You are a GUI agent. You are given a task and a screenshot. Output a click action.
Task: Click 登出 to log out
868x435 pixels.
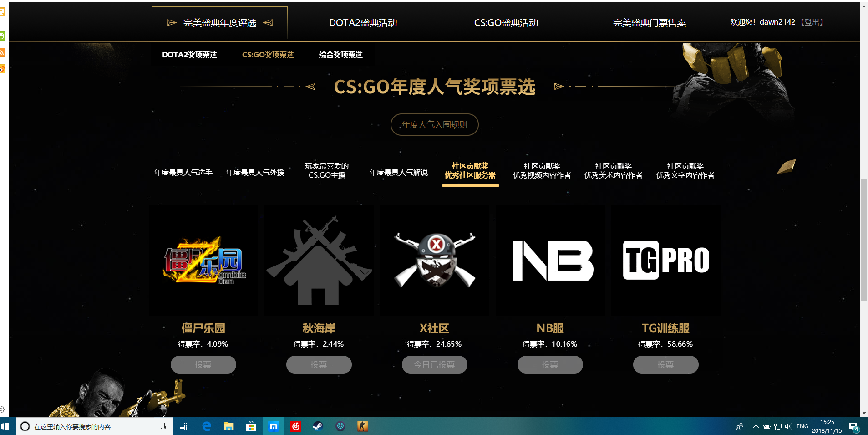pos(812,21)
